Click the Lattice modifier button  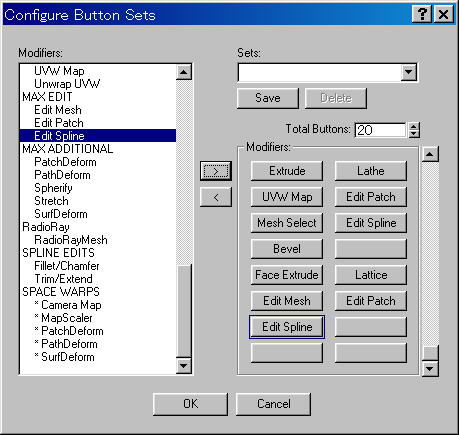[x=371, y=275]
